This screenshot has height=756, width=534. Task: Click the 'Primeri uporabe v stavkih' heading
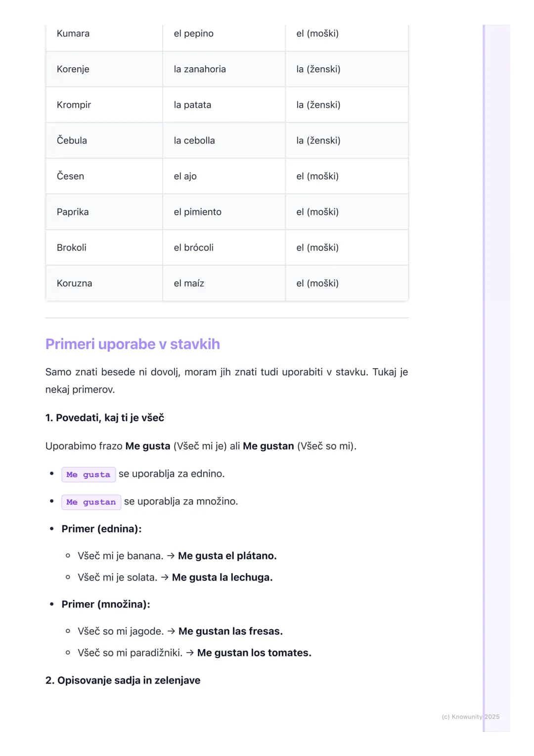coord(133,344)
